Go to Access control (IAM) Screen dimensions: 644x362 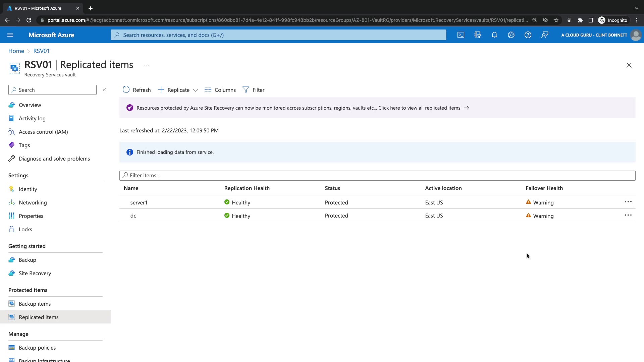point(43,132)
